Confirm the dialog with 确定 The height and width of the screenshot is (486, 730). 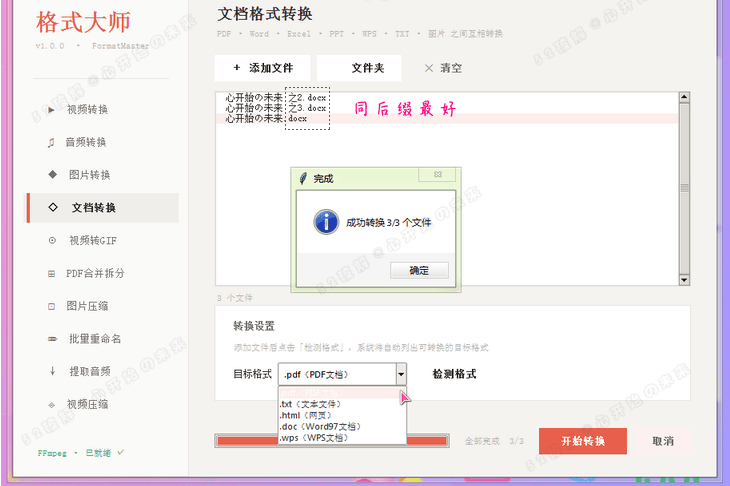[419, 270]
